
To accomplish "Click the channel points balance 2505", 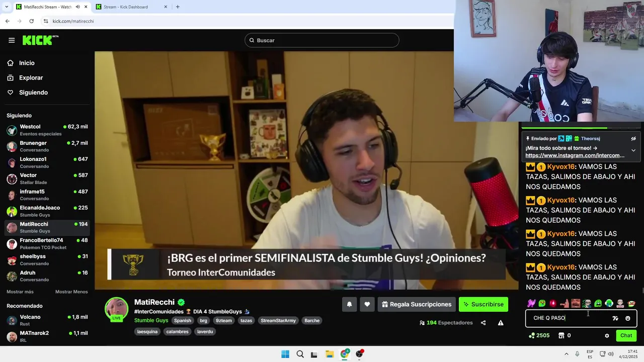I will [539, 335].
